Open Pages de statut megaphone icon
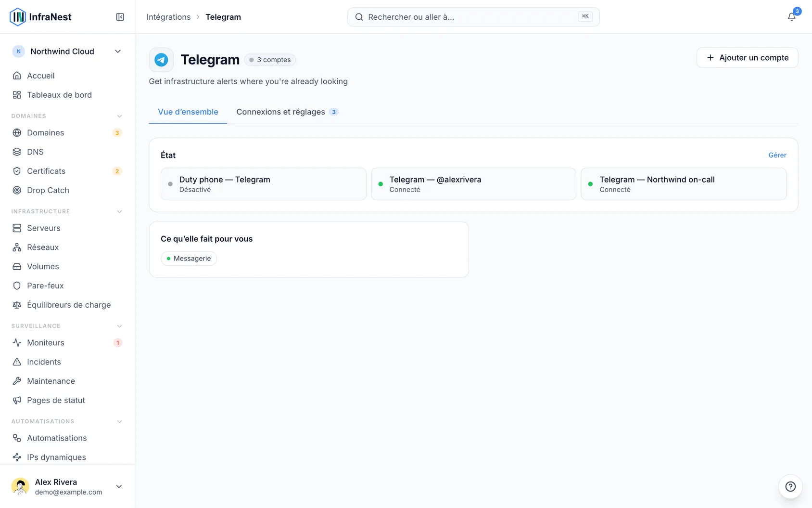812x508 pixels. pos(17,400)
